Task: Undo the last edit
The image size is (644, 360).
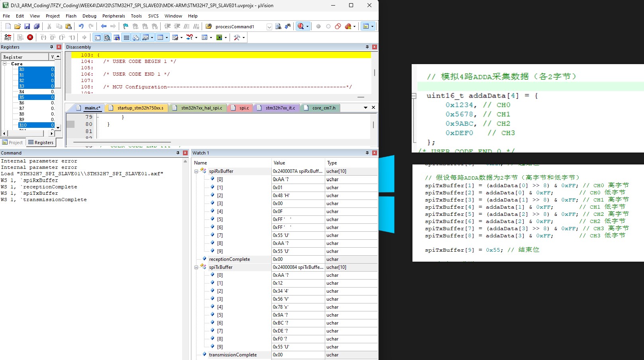Action: (81, 26)
